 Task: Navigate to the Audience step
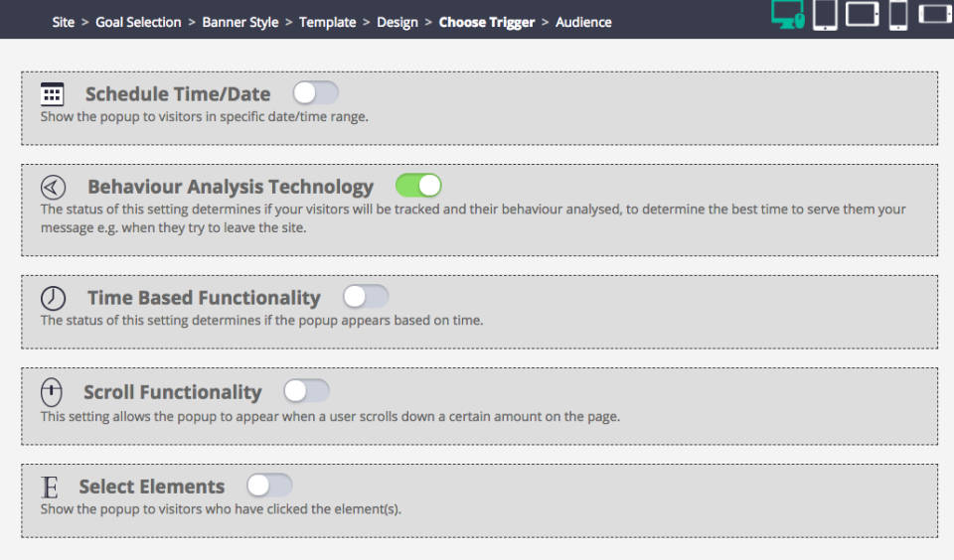(x=583, y=22)
